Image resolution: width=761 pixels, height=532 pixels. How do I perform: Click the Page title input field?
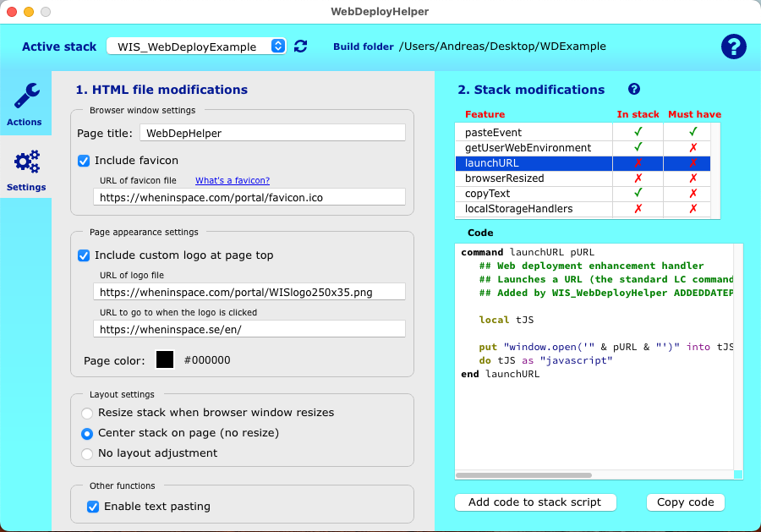(272, 133)
